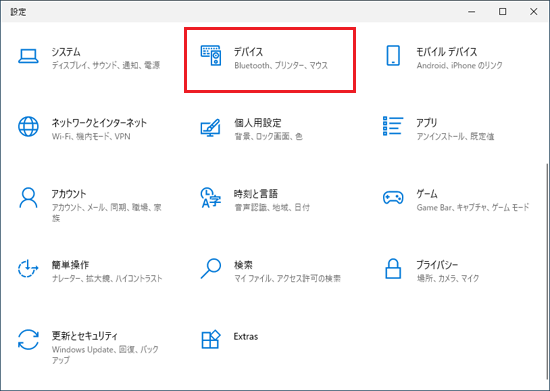The height and width of the screenshot is (391, 550).
Task: Maximize the 設定 window
Action: [x=503, y=12]
